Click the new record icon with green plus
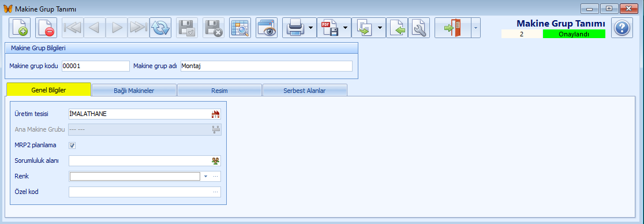Screen dimensions: 644x224 [x=19, y=28]
